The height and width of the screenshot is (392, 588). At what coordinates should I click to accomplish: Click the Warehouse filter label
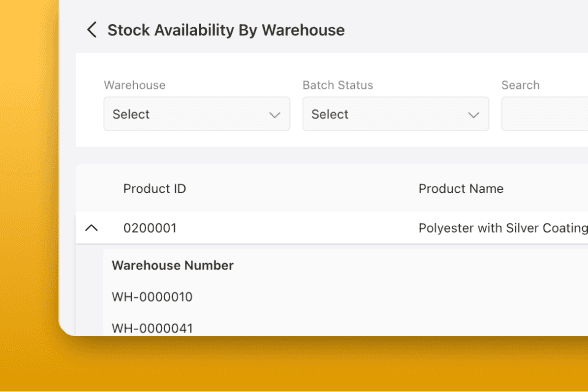[135, 85]
